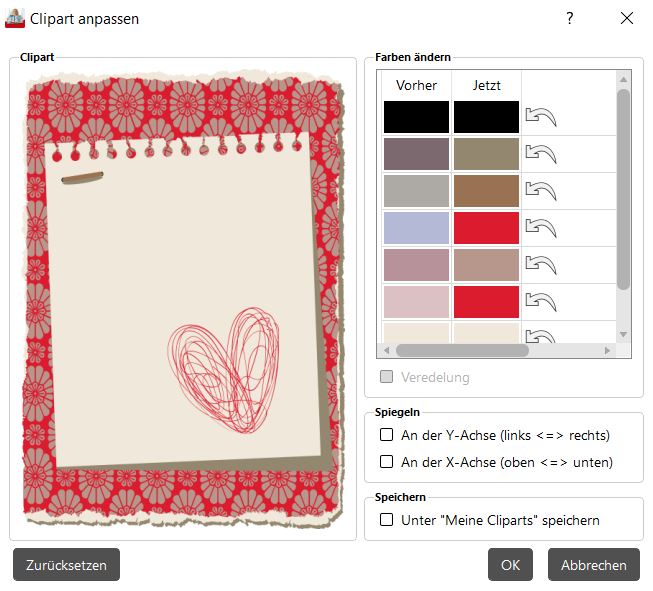Select the brown Jetzt color swatch
The height and width of the screenshot is (591, 653).
[x=486, y=191]
